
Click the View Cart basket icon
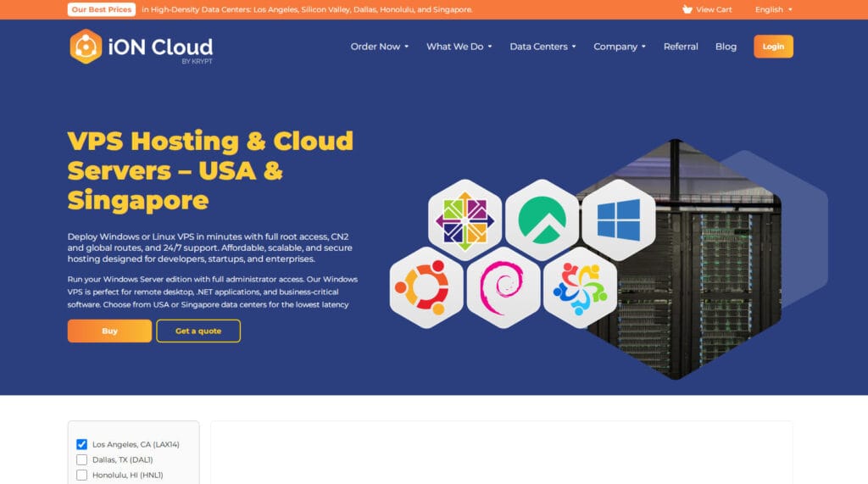(687, 9)
